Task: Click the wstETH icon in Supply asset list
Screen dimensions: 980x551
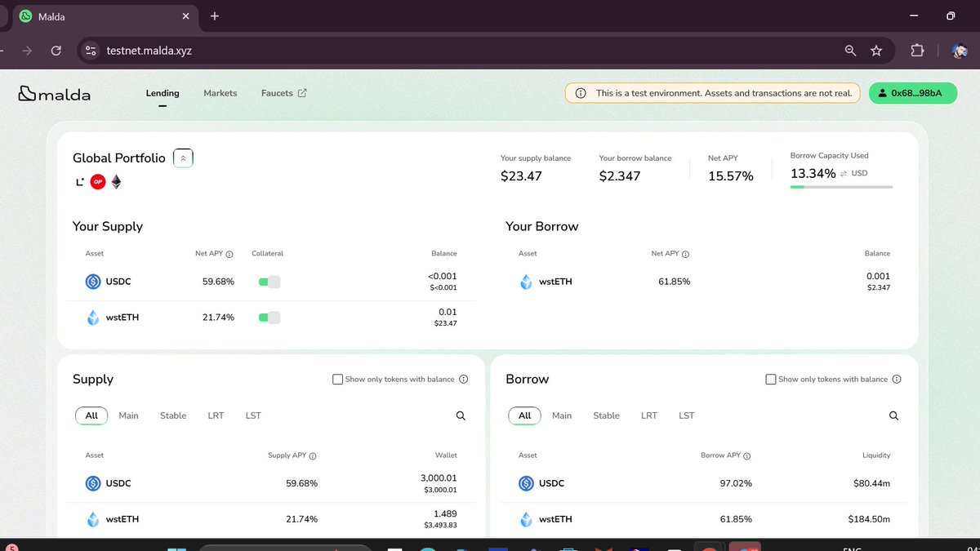Action: [93, 519]
